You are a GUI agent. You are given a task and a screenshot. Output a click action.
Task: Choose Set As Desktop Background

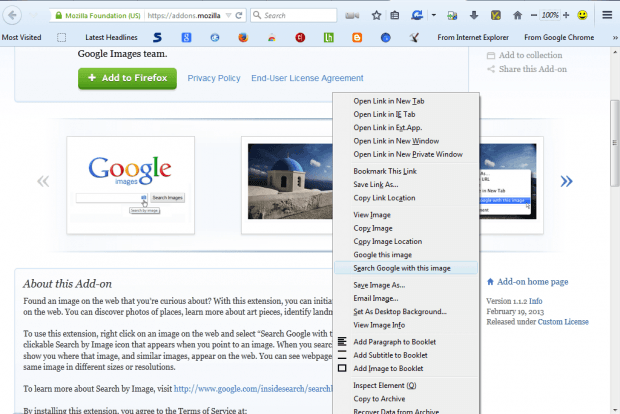coord(400,312)
